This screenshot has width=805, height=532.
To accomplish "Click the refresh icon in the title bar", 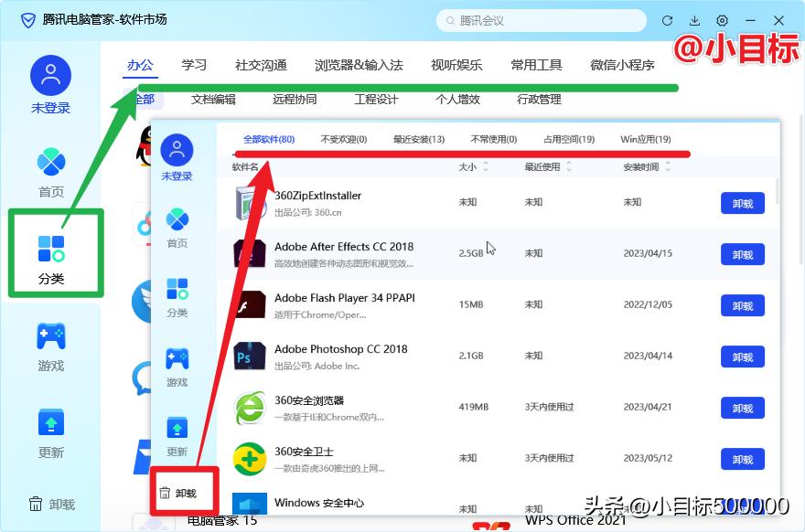I will point(669,19).
